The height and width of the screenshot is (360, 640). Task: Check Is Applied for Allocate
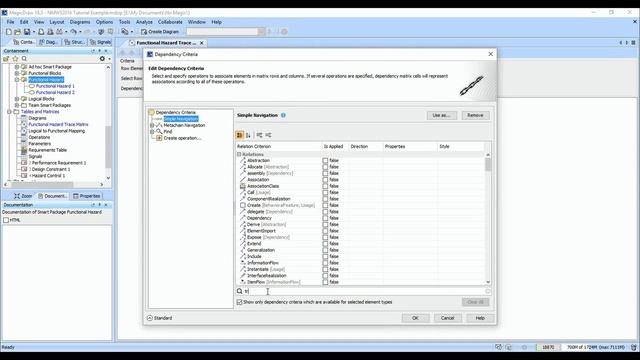(x=325, y=167)
